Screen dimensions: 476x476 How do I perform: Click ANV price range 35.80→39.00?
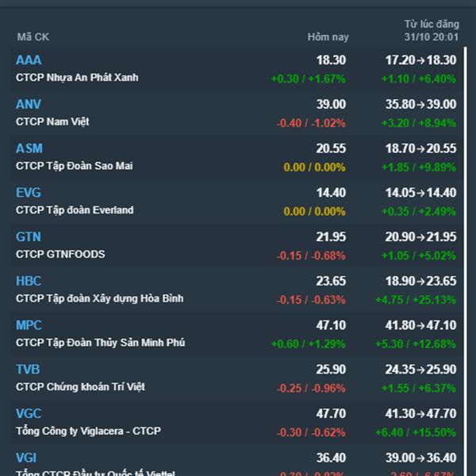420,104
